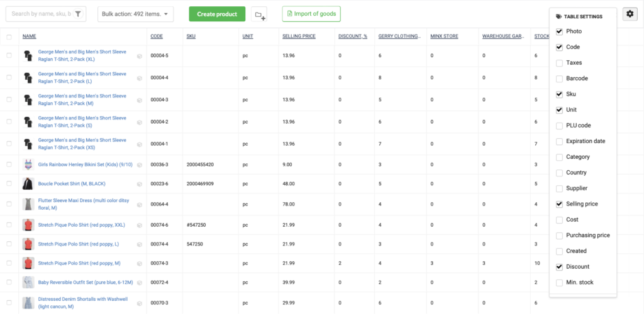This screenshot has width=644, height=314.
Task: Enable the Country column checkbox
Action: (559, 173)
